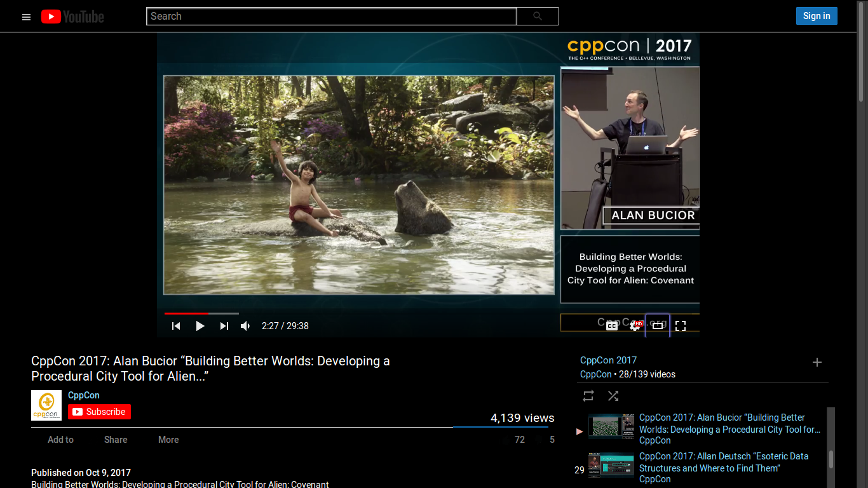Open Alan Bucior playlist video thumbnail
Screen dimensions: 868x488
[x=611, y=426]
